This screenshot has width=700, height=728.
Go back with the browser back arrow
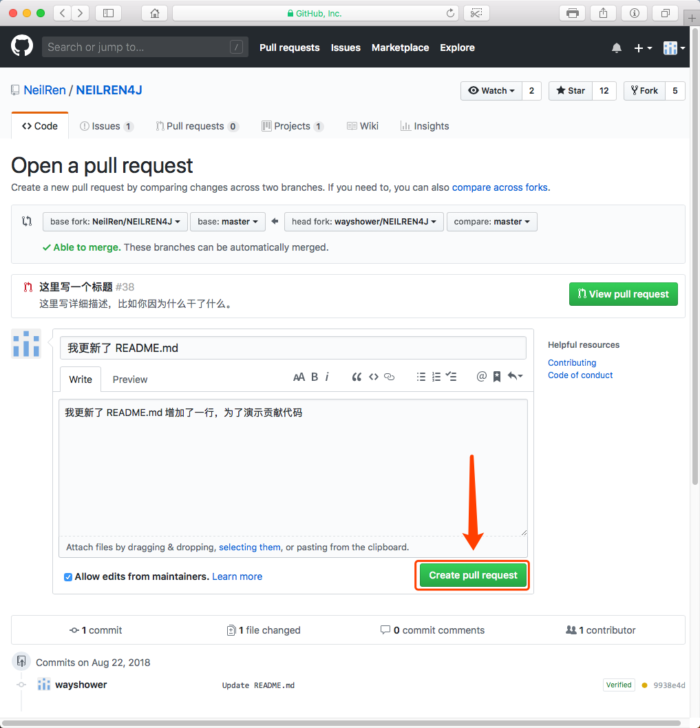63,13
